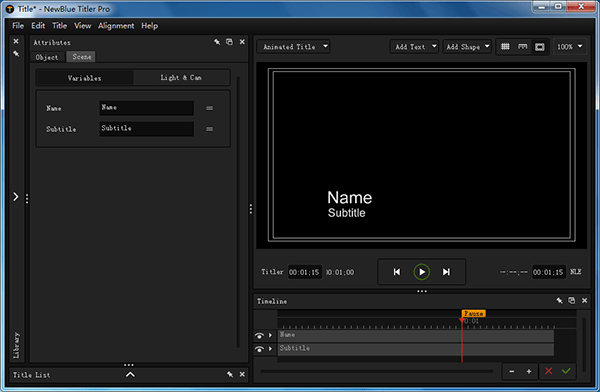Screen dimensions: 600x392
Task: Click the timeline vertical scrollbar
Action: point(584,345)
